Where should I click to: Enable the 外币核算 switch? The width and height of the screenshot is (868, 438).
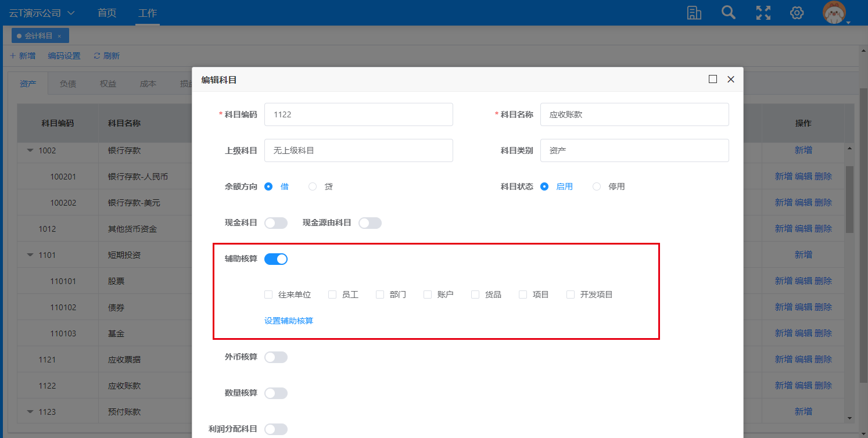click(x=276, y=357)
